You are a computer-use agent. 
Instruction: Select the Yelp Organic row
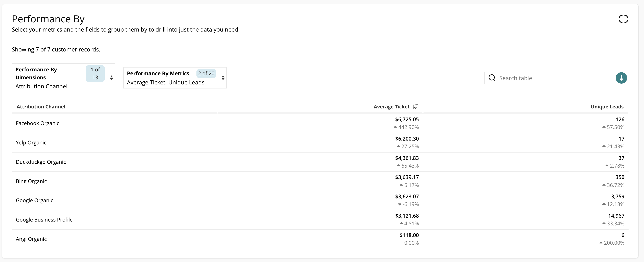click(31, 142)
